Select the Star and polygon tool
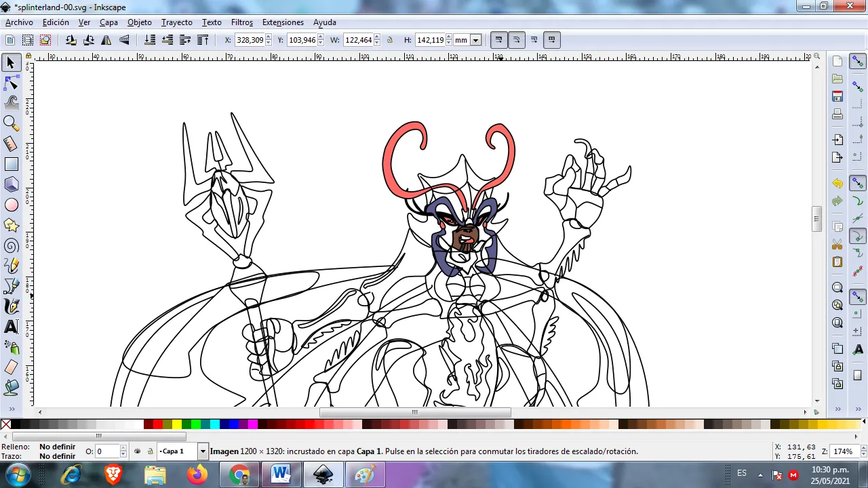868x488 pixels. tap(12, 225)
